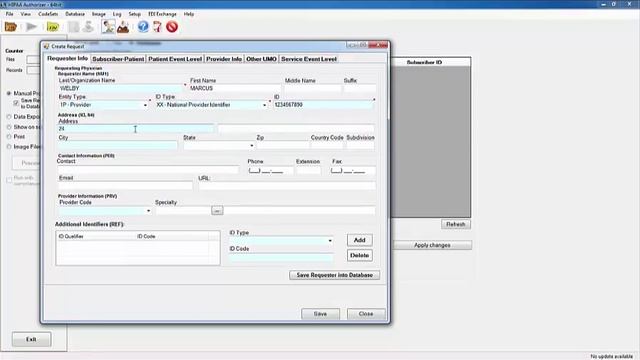Click the Close button at dialog bottom

point(366,314)
